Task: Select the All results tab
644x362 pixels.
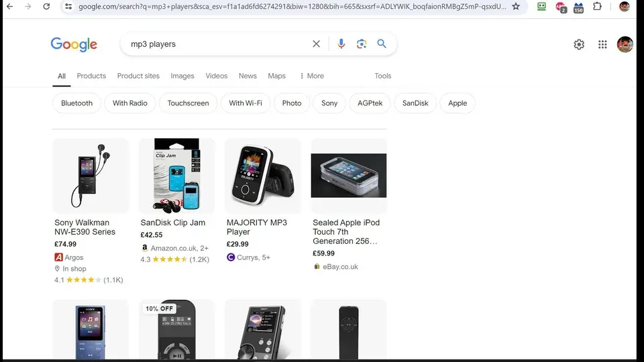Action: pyautogui.click(x=62, y=76)
